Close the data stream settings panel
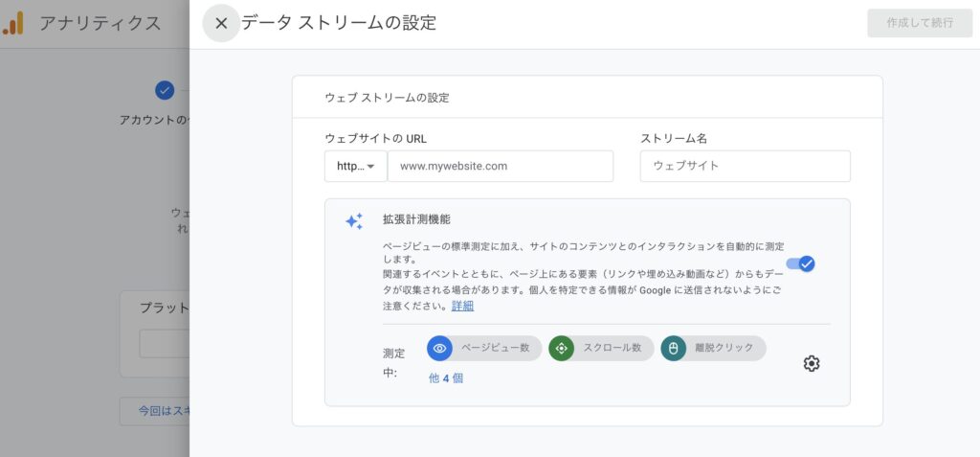 coord(221,23)
